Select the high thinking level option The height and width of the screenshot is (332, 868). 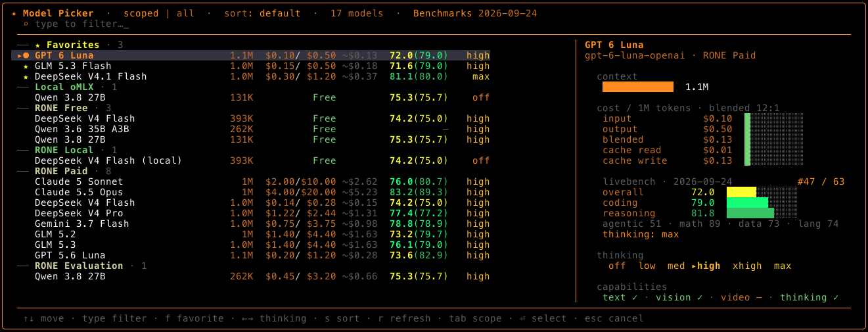[706, 266]
